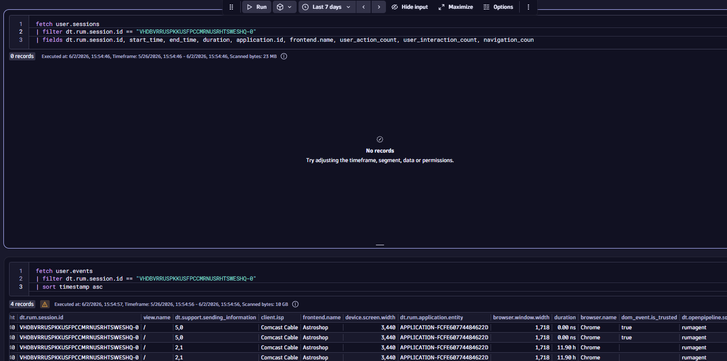Viewport: 727px width, 361px height.
Task: Click '5,0' in the first row
Action: (179, 328)
